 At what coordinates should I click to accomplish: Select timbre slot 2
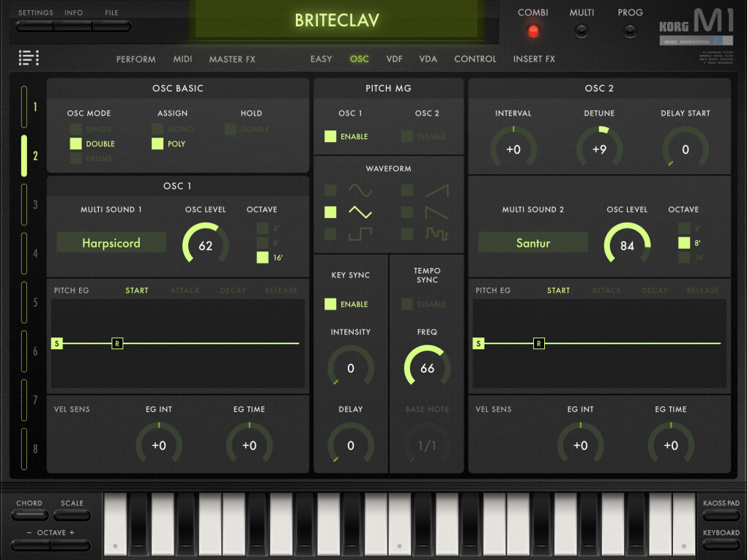[24, 156]
